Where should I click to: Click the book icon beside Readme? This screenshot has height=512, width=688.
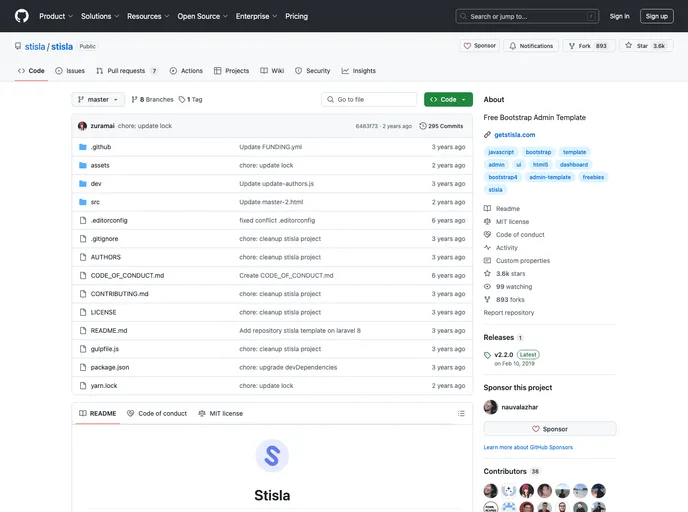[x=487, y=208]
